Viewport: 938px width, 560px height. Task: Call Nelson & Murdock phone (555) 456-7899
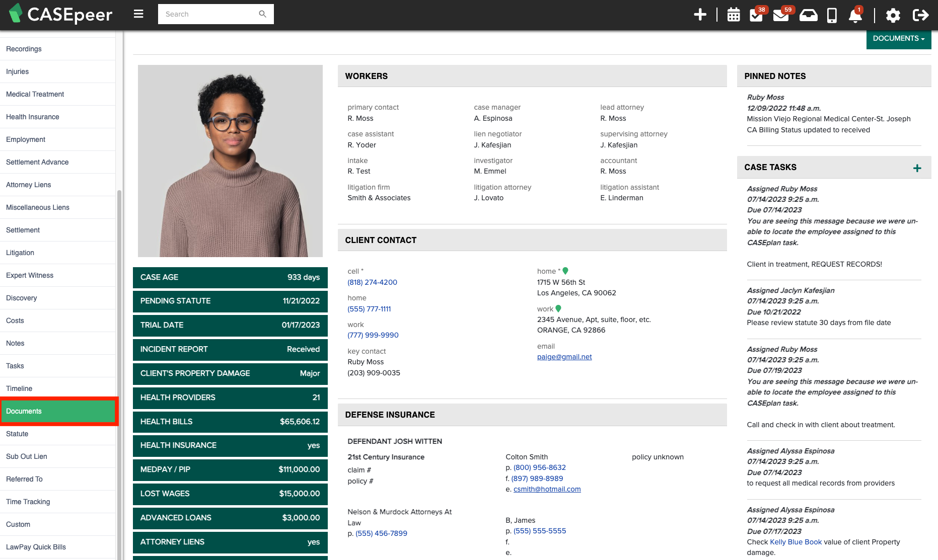pos(381,533)
